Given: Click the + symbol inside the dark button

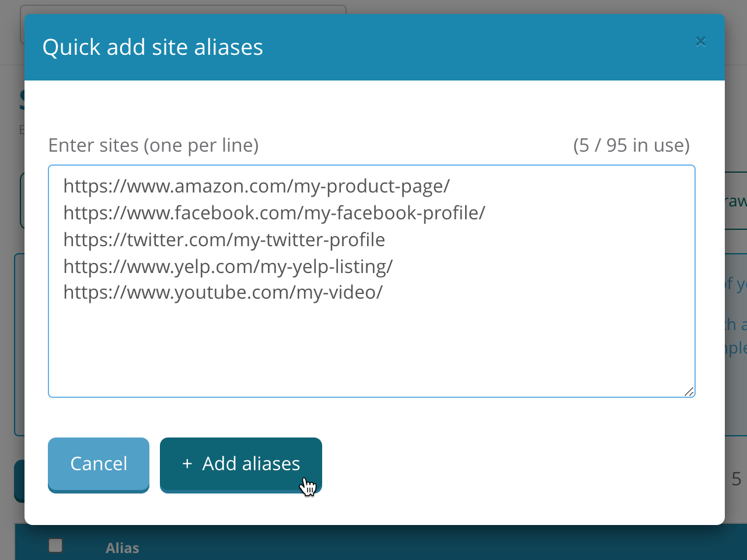Looking at the screenshot, I should (187, 464).
